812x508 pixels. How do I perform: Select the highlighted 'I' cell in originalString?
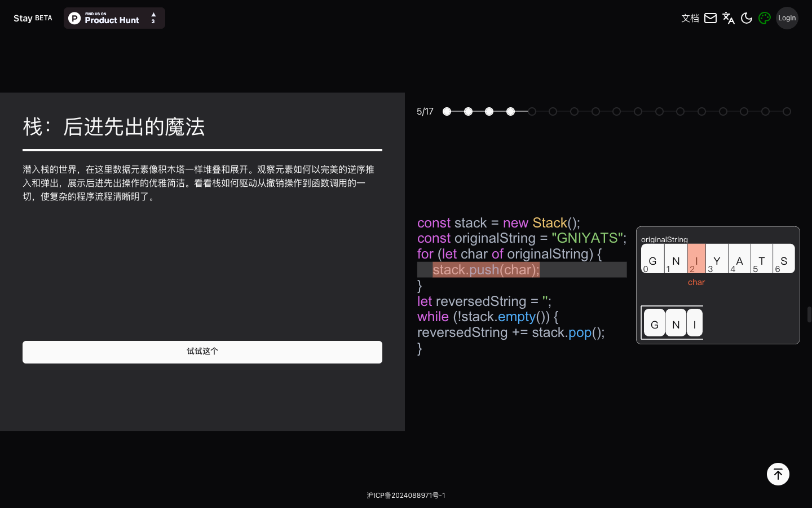(696, 259)
